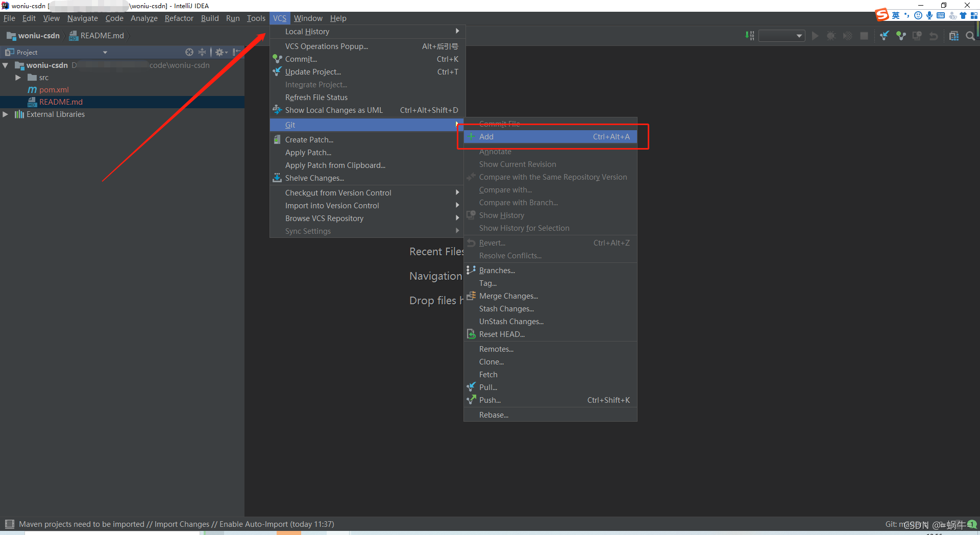
Task: Click Pull in Git submenu
Action: 550,387
